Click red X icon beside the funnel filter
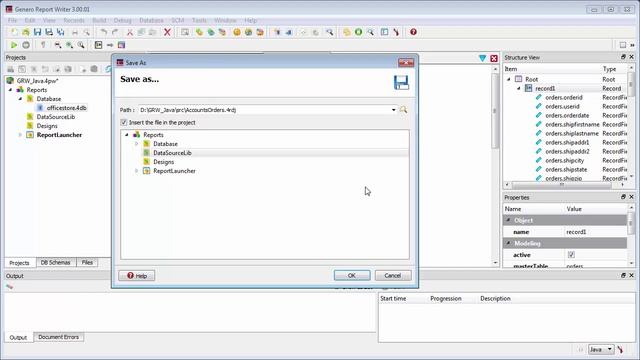The height and width of the screenshot is (360, 640). pos(494,58)
